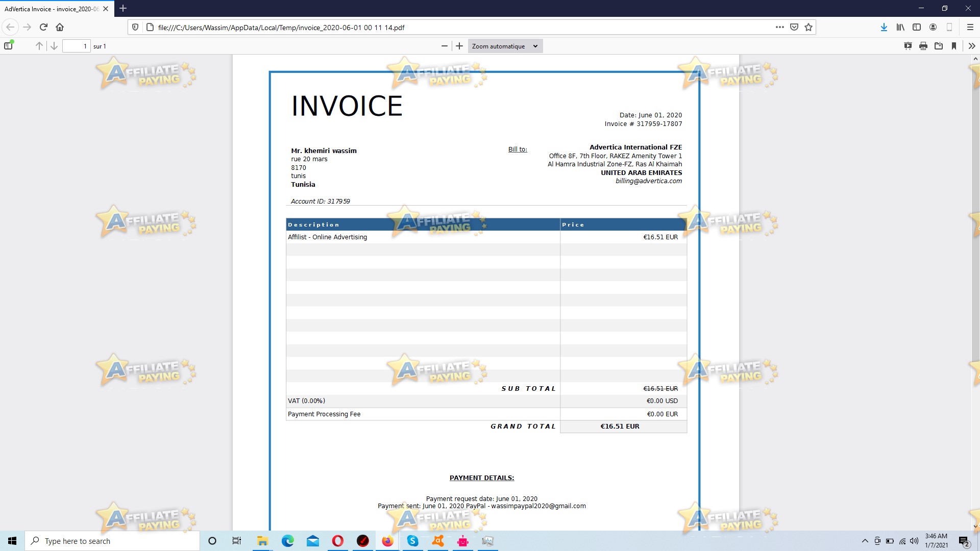Open the Mail app from taskbar
The height and width of the screenshot is (551, 980).
[x=313, y=541]
